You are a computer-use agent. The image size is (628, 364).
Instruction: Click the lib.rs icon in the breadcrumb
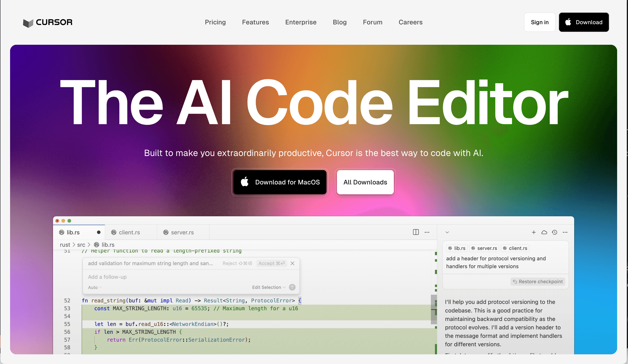96,244
